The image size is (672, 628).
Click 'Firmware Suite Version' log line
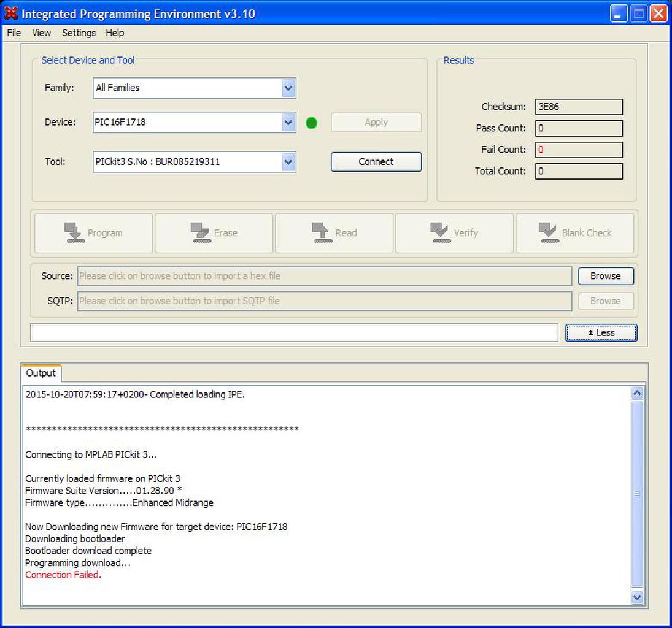pyautogui.click(x=104, y=491)
